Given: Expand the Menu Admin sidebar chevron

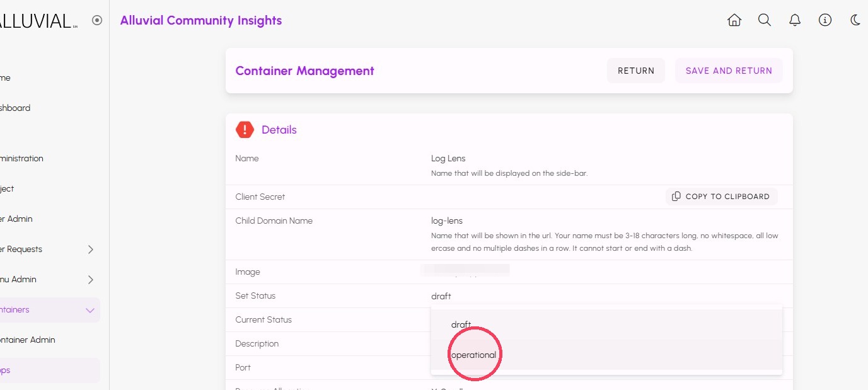Looking at the screenshot, I should point(90,280).
